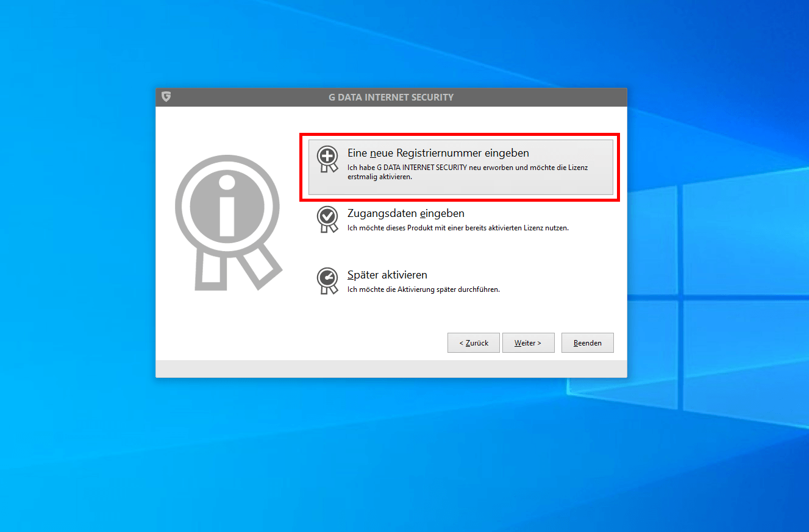Click the G DATA shield logo in title bar

[166, 97]
